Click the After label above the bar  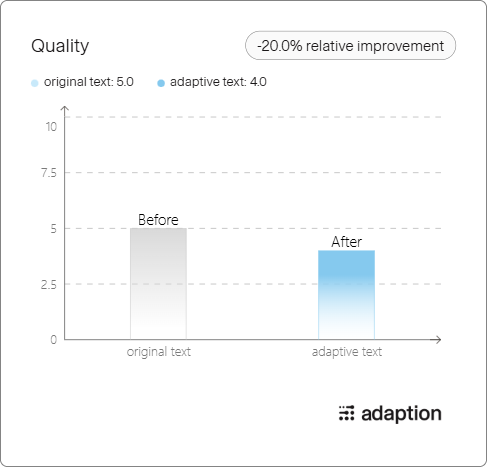[x=346, y=242]
